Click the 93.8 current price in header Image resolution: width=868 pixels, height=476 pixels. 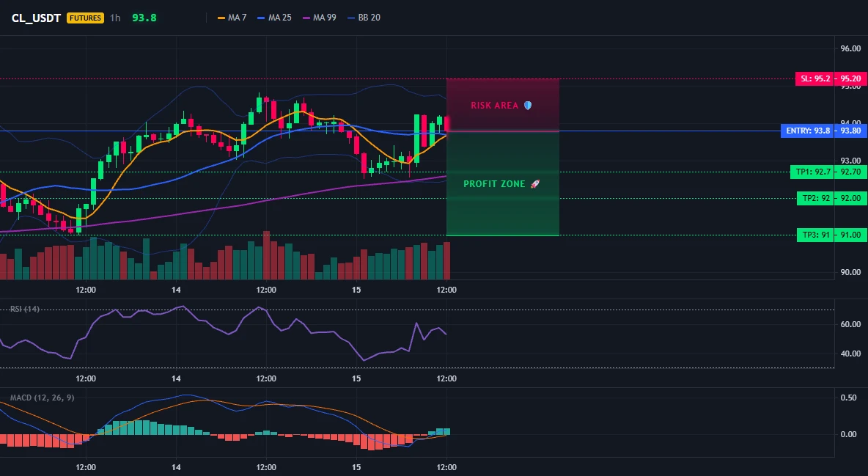pos(144,18)
